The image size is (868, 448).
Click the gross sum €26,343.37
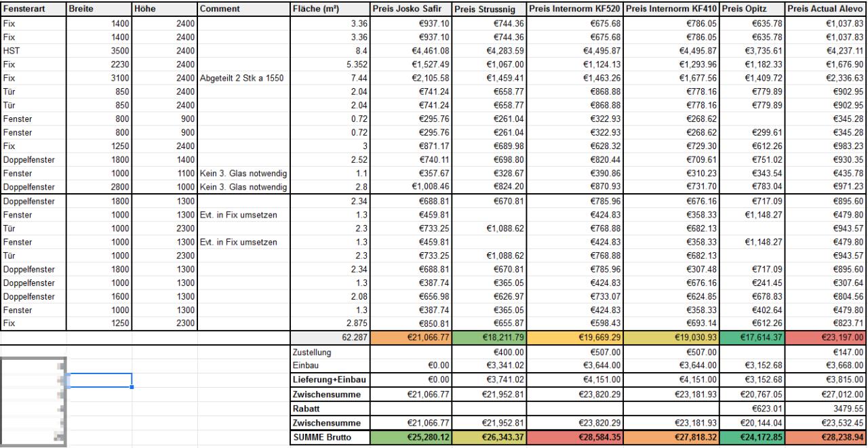coord(489,437)
